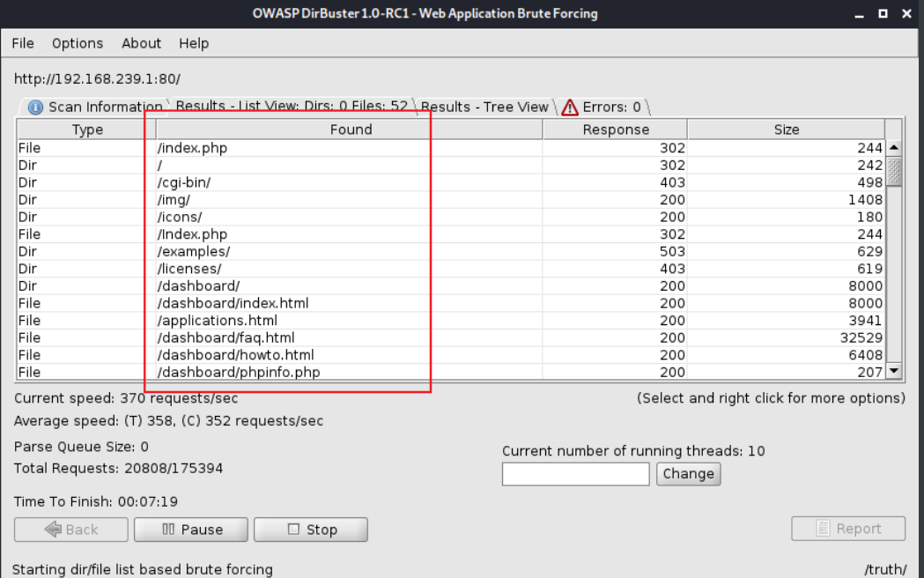The image size is (924, 578).
Task: Click the blue info icon on Scan Information tab
Action: (x=35, y=107)
